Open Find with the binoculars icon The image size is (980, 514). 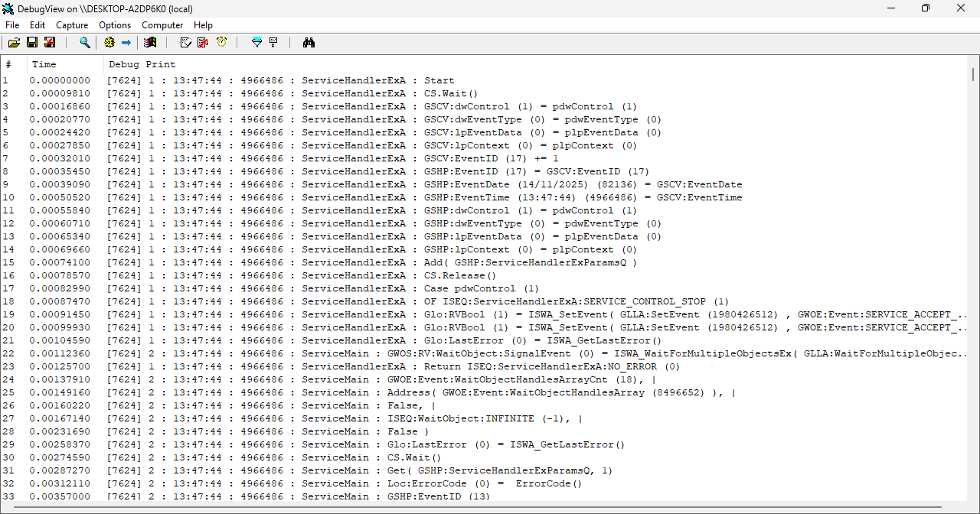pyautogui.click(x=309, y=43)
